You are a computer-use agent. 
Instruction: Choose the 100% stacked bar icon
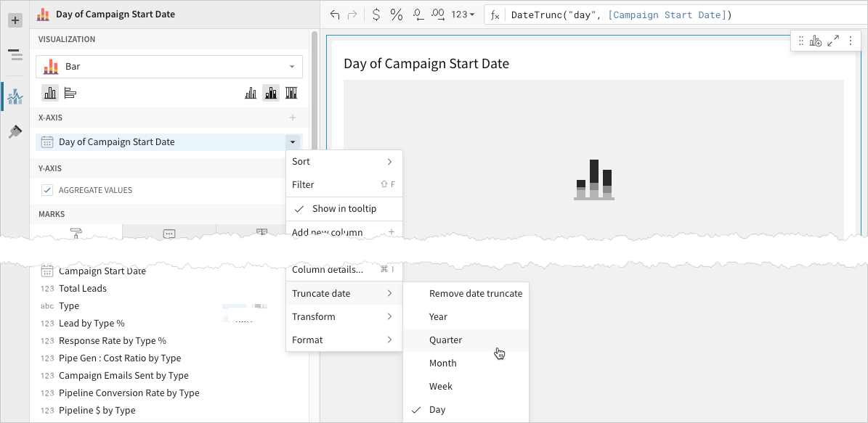[291, 93]
